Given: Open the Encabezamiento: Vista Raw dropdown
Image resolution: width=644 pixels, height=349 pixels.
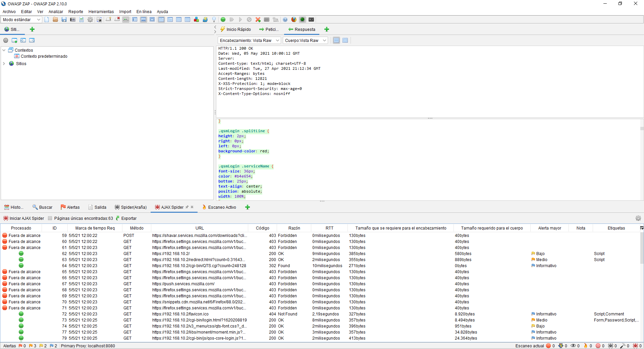Looking at the screenshot, I should (x=249, y=40).
